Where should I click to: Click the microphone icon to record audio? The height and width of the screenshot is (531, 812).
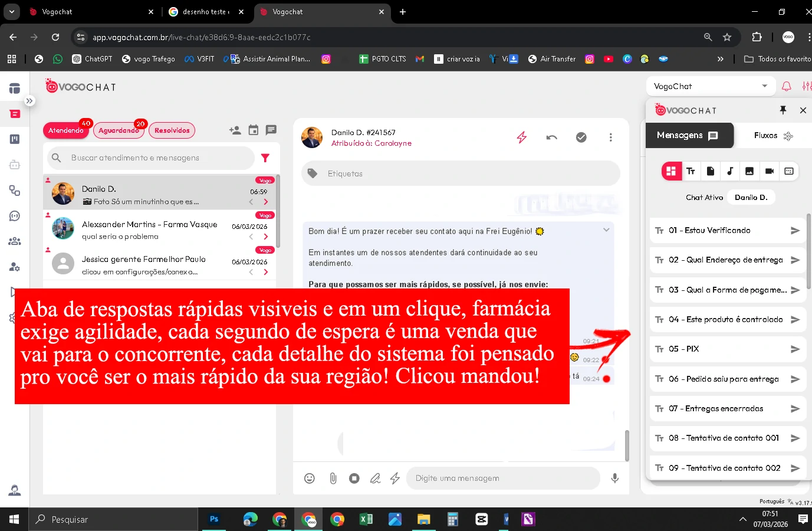pyautogui.click(x=614, y=478)
